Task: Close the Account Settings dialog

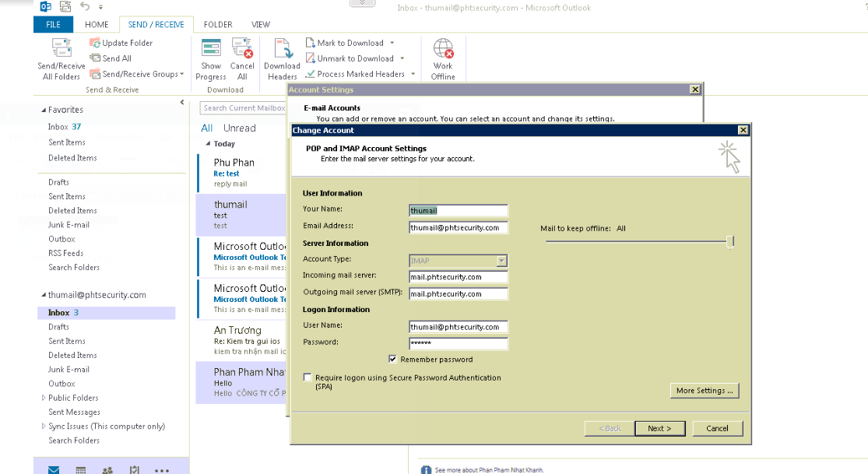Action: pos(695,90)
